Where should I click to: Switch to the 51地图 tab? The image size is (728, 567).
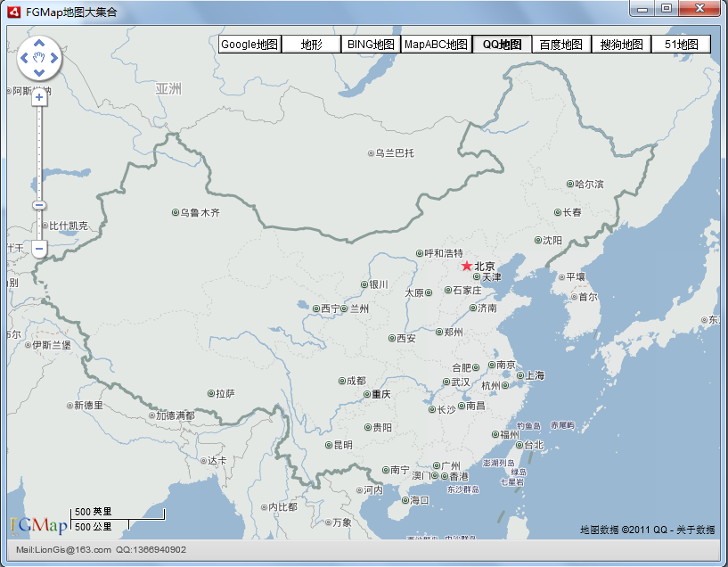click(x=681, y=45)
